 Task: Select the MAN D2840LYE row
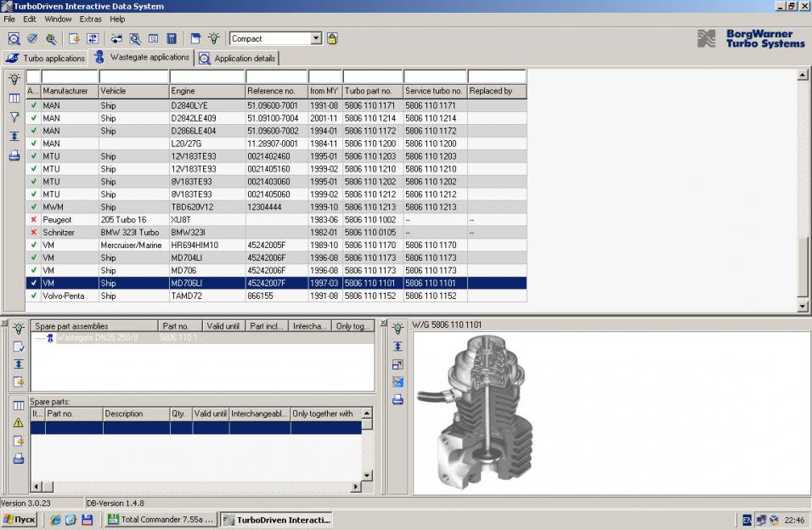point(277,105)
